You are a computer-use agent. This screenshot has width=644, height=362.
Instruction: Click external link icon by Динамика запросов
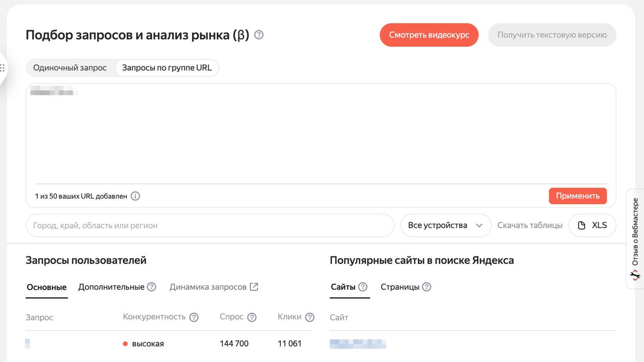click(254, 287)
